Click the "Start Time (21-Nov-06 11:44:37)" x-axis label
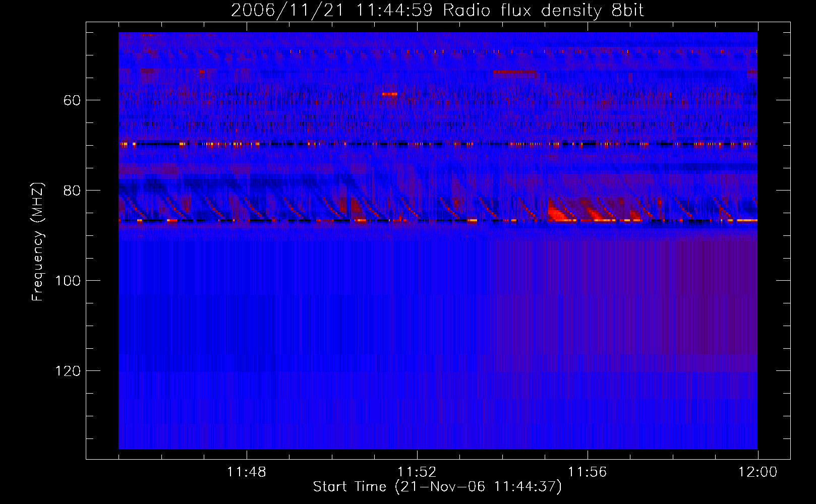The height and width of the screenshot is (504, 816). (437, 487)
